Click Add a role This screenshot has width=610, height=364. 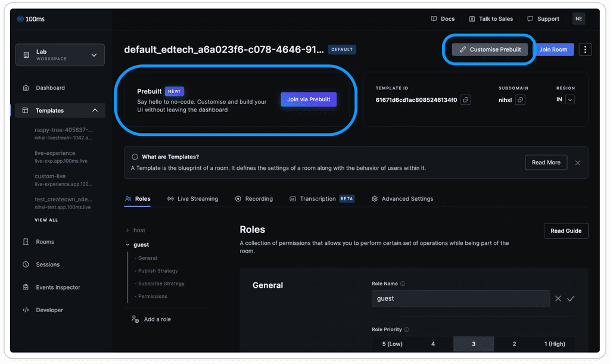[x=151, y=319]
